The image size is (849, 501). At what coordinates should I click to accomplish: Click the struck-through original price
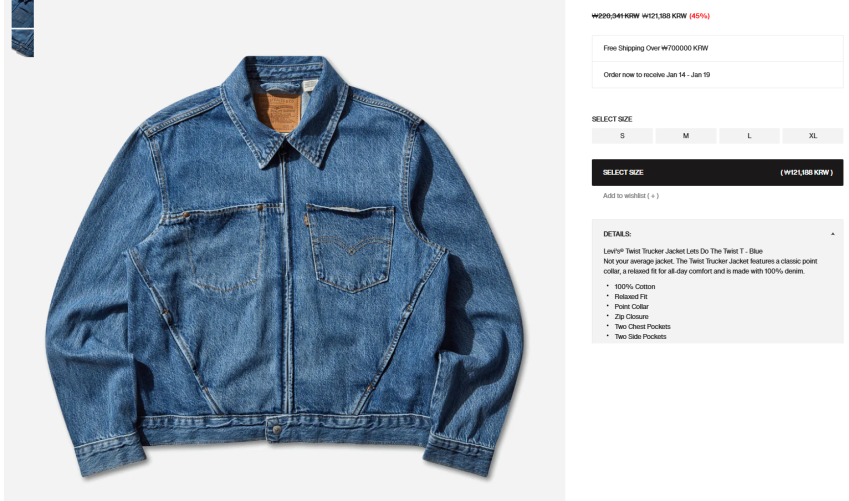tap(616, 16)
